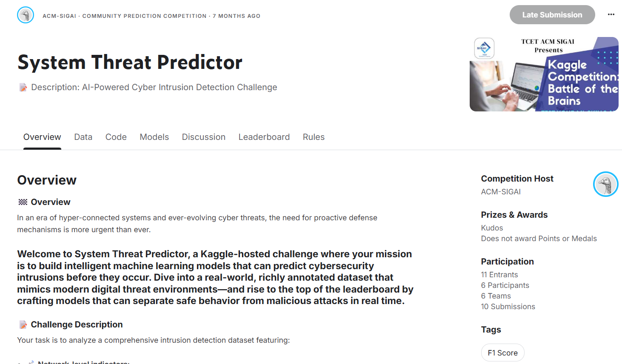Select the Overview tab
Viewport: 622px width, 364px height.
(42, 137)
